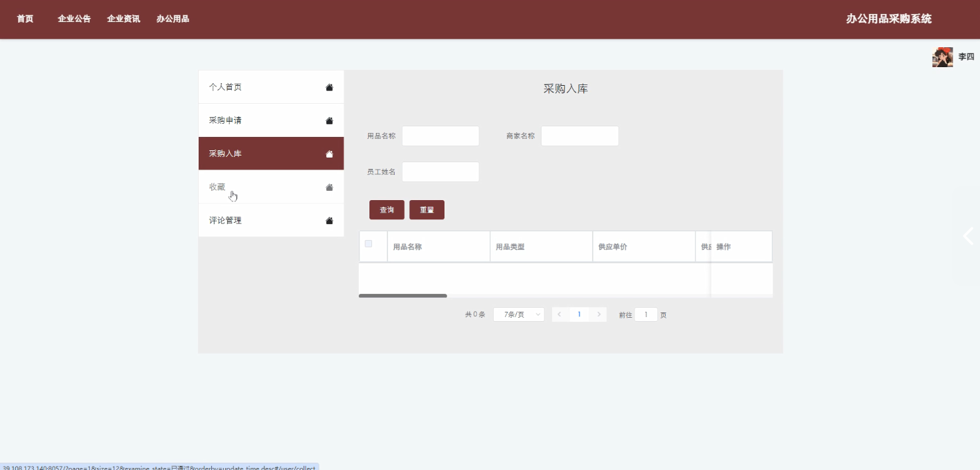Click the house icon beside 个人首页
Screen dimensions: 980x470
(330, 87)
